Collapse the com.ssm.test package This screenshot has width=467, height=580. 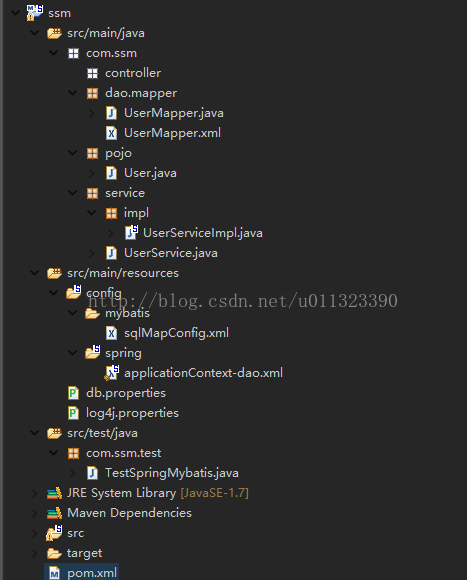pos(54,453)
